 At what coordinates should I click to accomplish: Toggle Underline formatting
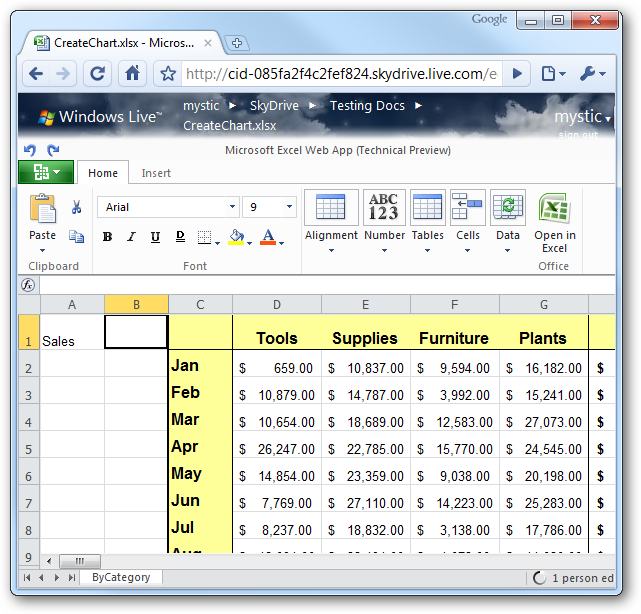pos(155,237)
